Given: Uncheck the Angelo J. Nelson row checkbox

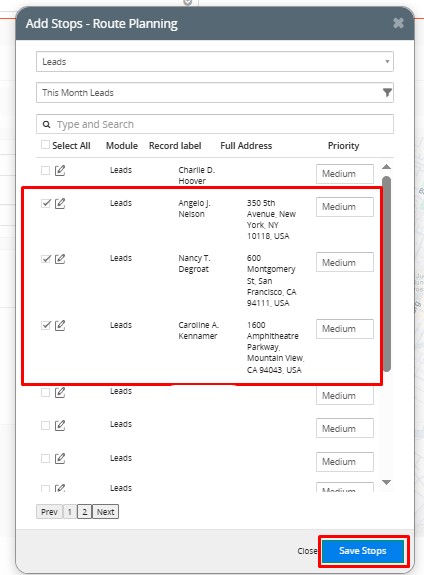Looking at the screenshot, I should tap(45, 203).
